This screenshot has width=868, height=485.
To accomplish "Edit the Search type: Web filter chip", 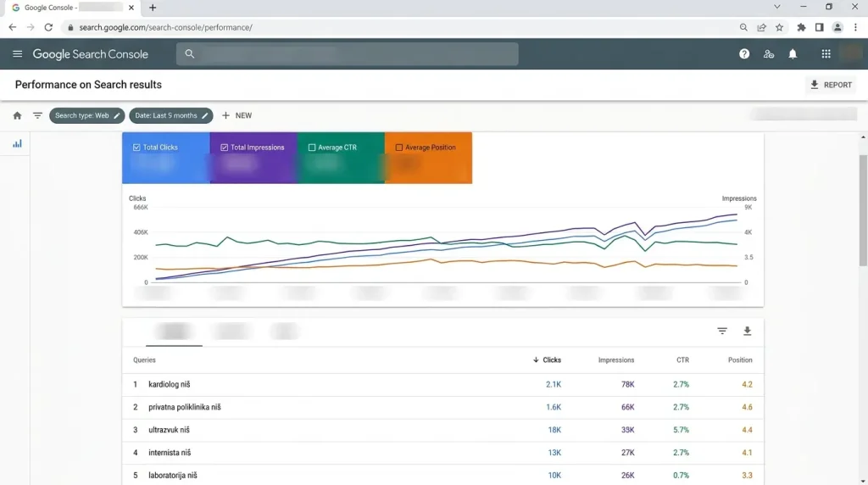I will pyautogui.click(x=87, y=115).
